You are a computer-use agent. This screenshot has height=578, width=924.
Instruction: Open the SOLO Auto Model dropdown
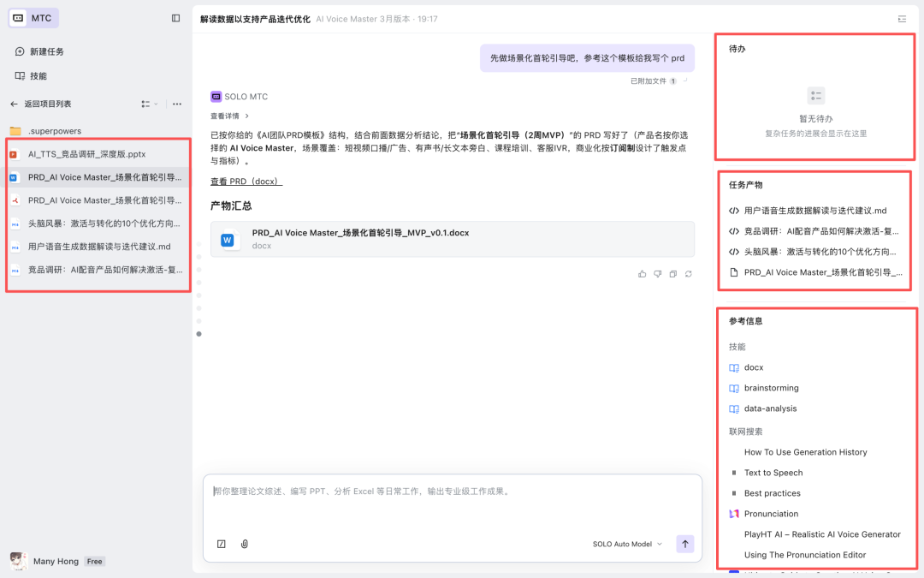click(x=627, y=544)
